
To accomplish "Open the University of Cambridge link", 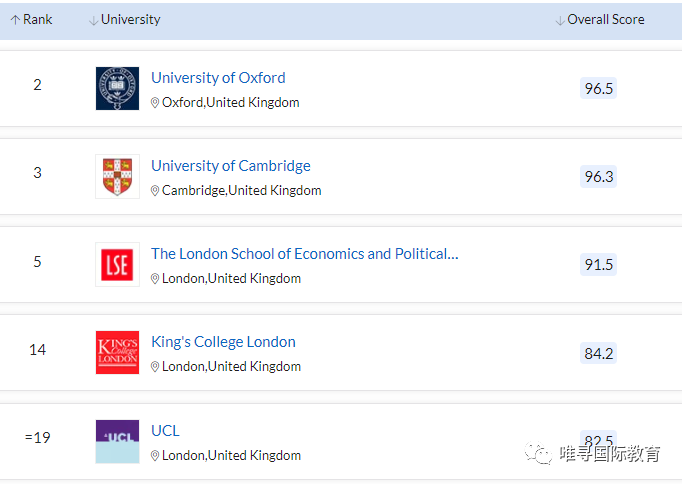I will [x=231, y=166].
